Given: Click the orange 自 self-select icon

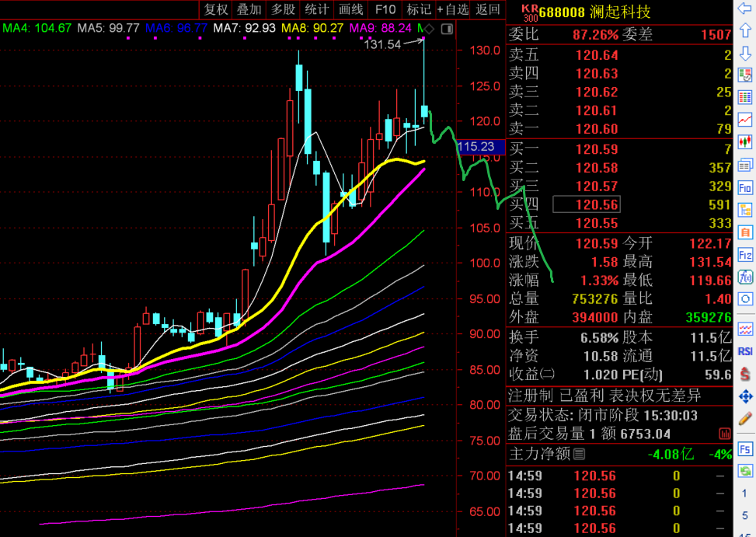Looking at the screenshot, I should pyautogui.click(x=745, y=232).
